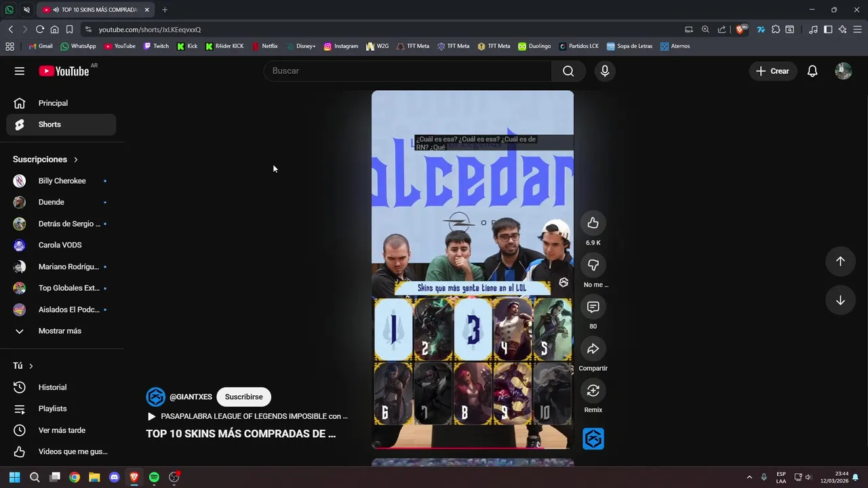Go to the previous Short (up arrow)

840,262
